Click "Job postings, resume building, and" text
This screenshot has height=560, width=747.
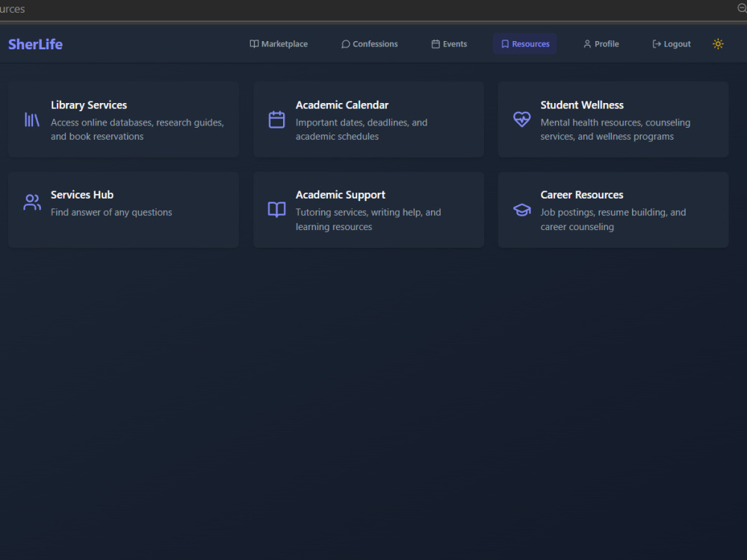[613, 212]
